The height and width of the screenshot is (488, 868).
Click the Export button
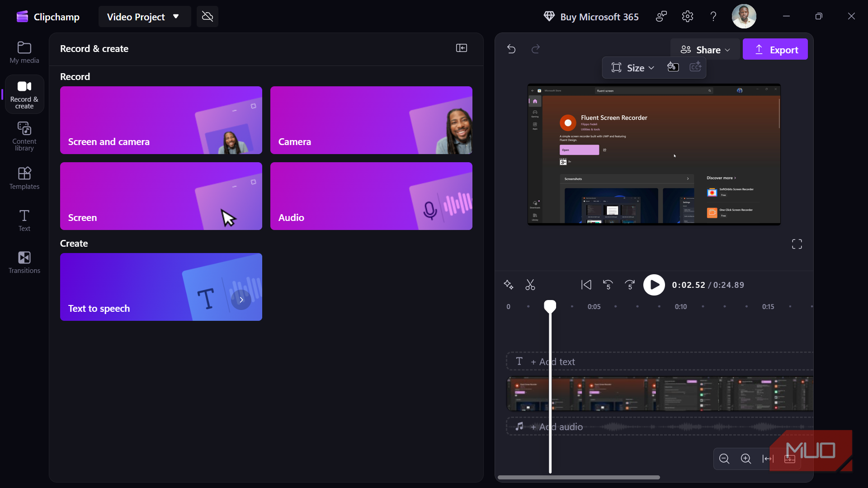click(775, 50)
